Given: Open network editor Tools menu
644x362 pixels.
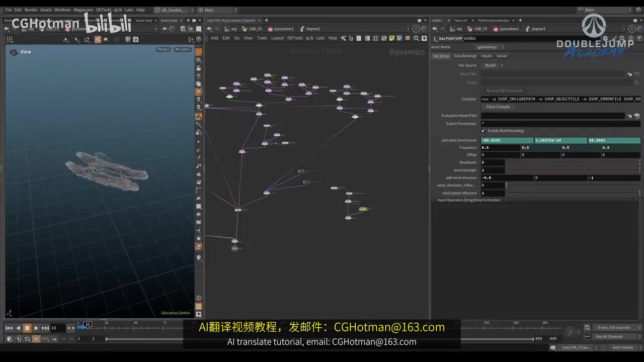Looking at the screenshot, I should [x=262, y=38].
